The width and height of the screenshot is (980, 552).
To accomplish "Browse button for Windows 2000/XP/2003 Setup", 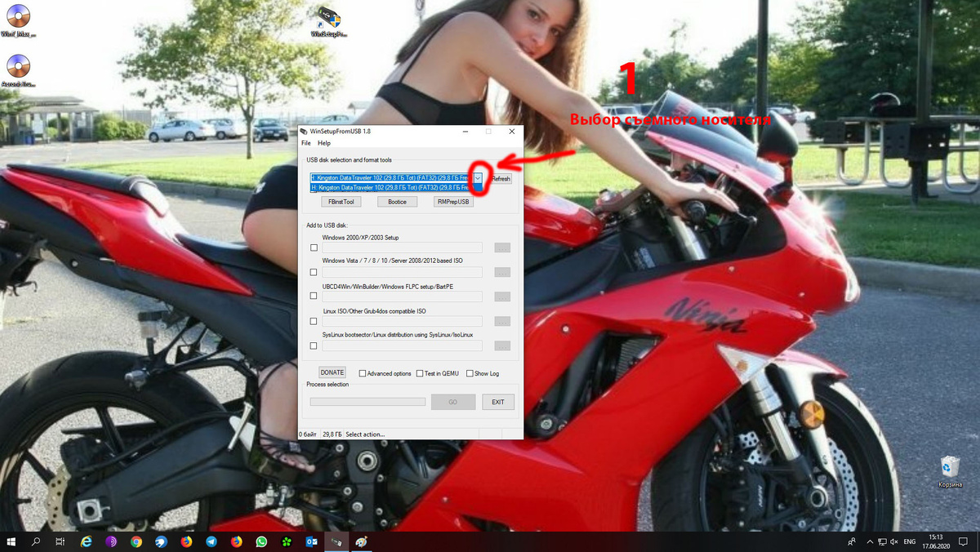I will (502, 247).
